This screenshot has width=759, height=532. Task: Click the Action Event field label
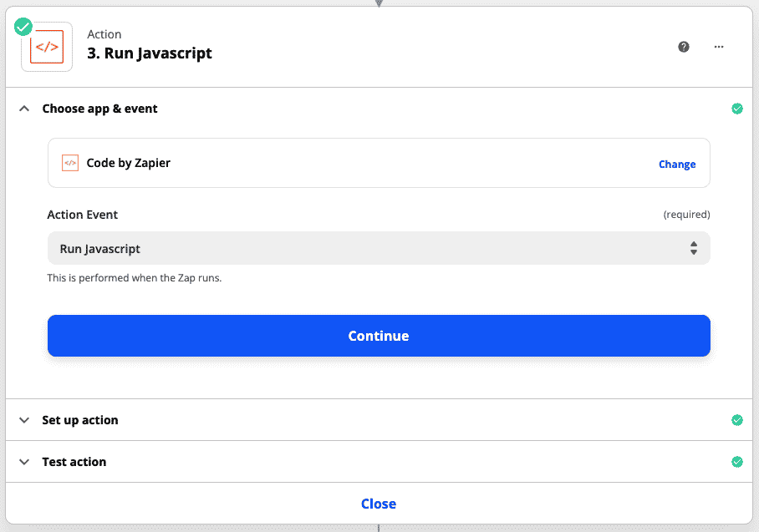[x=82, y=215]
